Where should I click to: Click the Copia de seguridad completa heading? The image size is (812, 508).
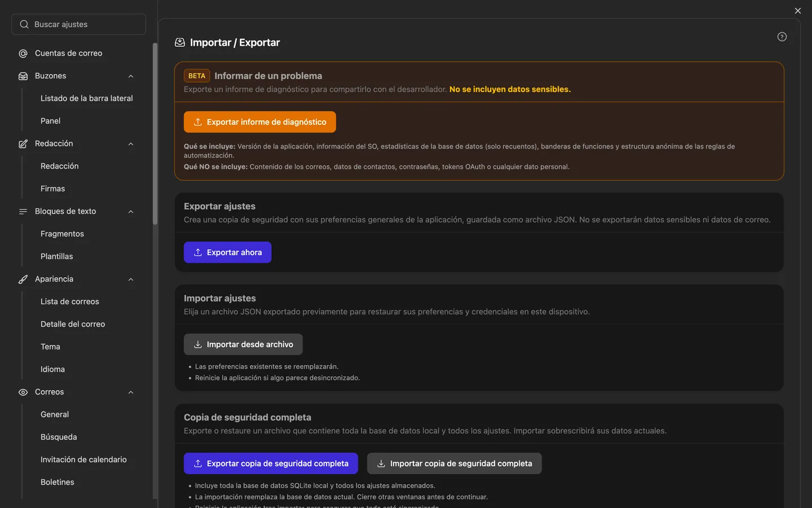pos(248,418)
